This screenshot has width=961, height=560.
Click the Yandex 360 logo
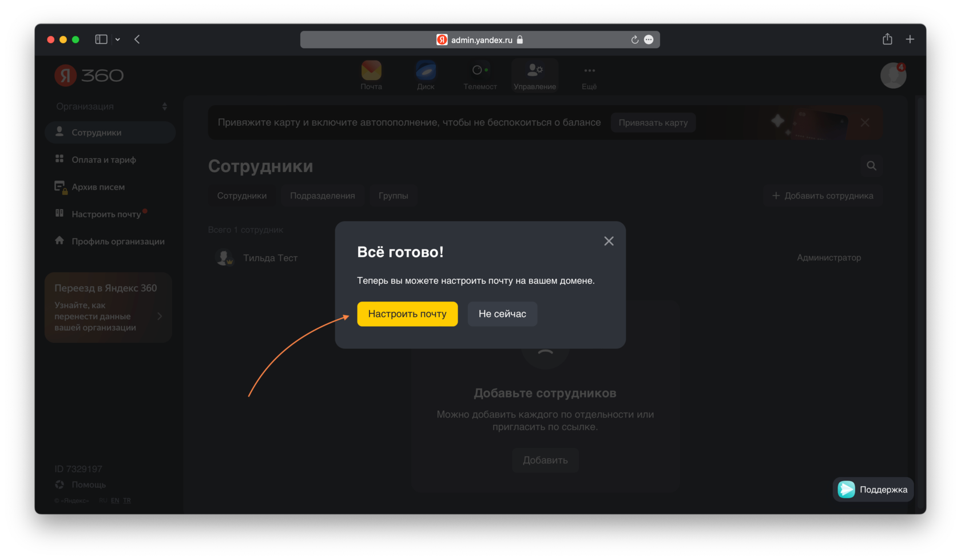coord(89,76)
